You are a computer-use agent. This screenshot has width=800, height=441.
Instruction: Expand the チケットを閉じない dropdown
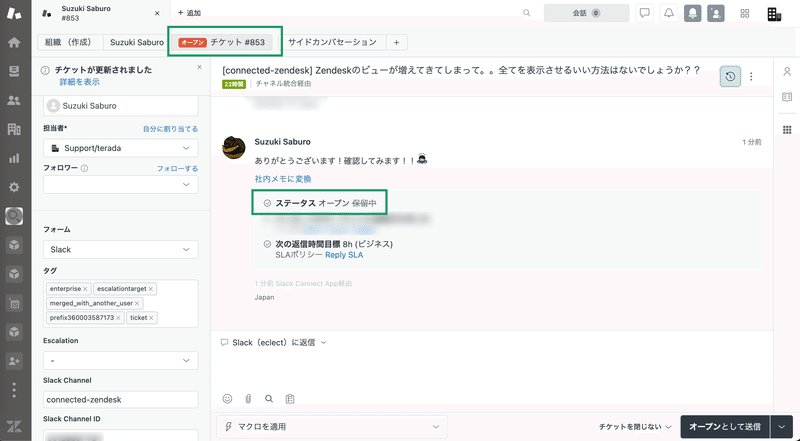[635, 427]
